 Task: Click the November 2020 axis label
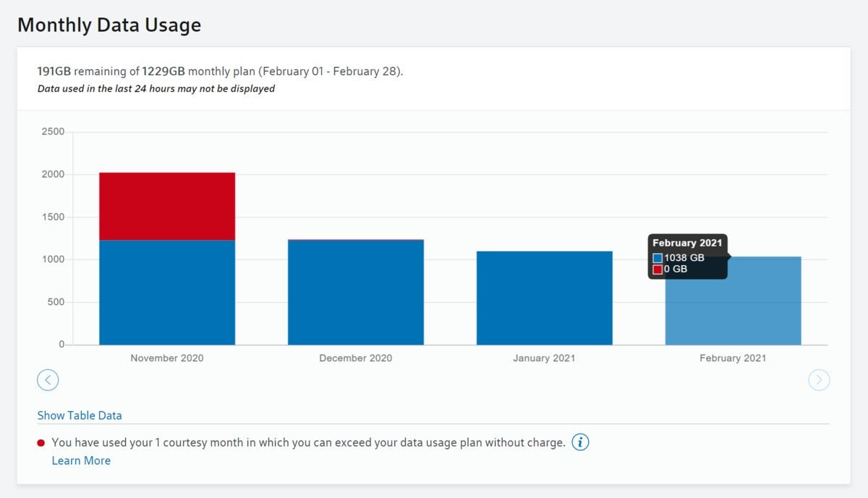pyautogui.click(x=167, y=358)
